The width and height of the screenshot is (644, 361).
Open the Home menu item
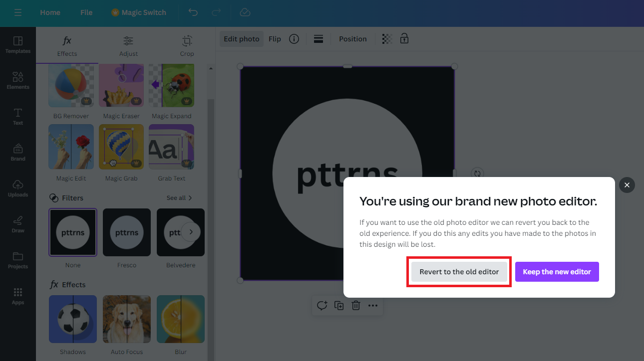coord(50,12)
